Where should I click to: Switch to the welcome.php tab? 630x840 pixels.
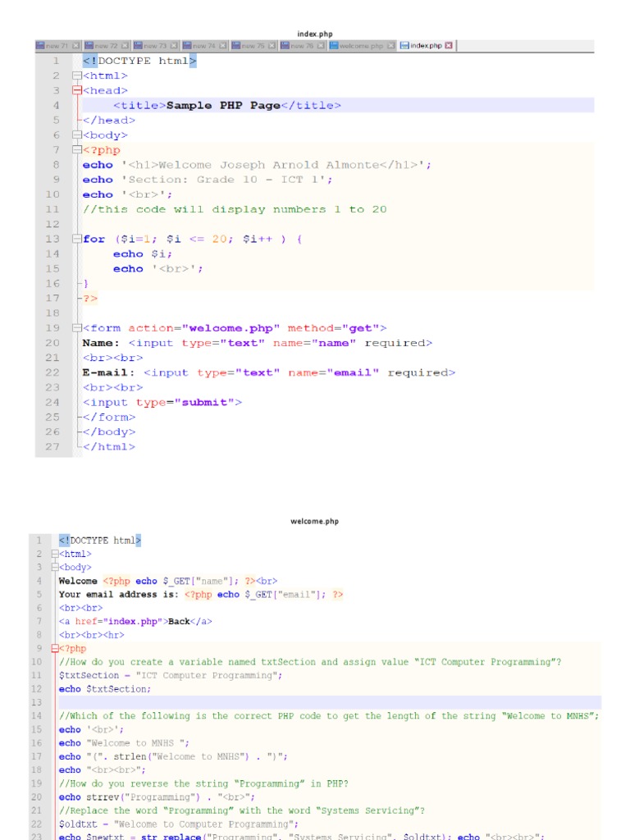pyautogui.click(x=361, y=46)
